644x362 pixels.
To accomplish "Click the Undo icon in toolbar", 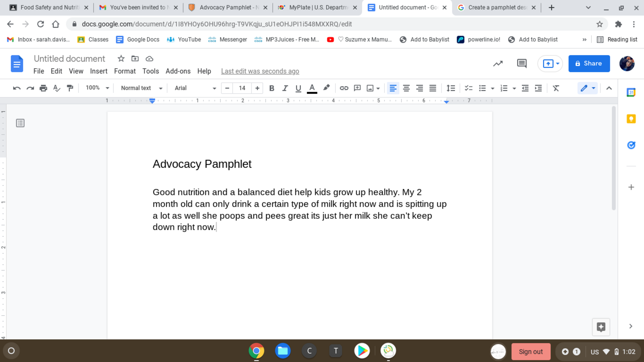I will (17, 88).
